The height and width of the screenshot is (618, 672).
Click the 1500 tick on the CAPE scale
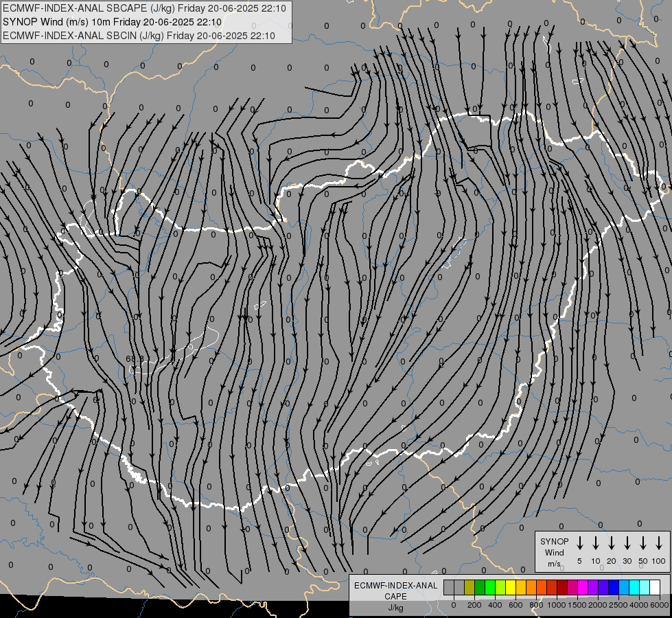pyautogui.click(x=577, y=605)
